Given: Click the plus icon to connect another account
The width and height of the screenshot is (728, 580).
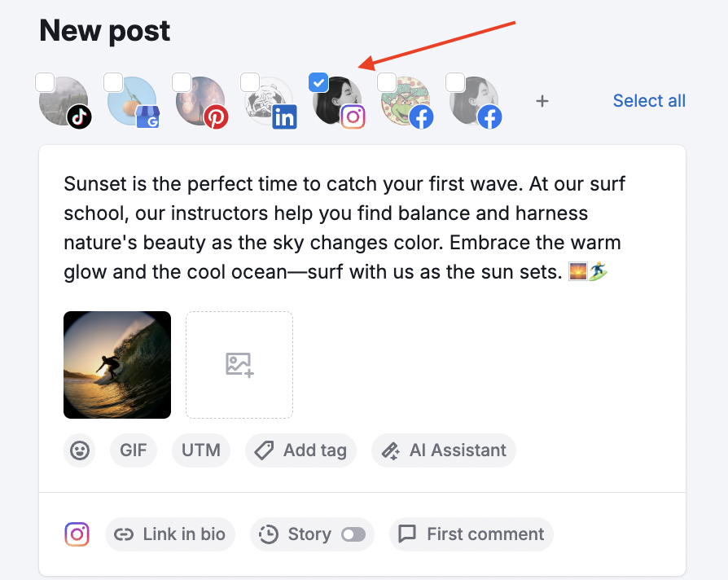Looking at the screenshot, I should point(542,100).
